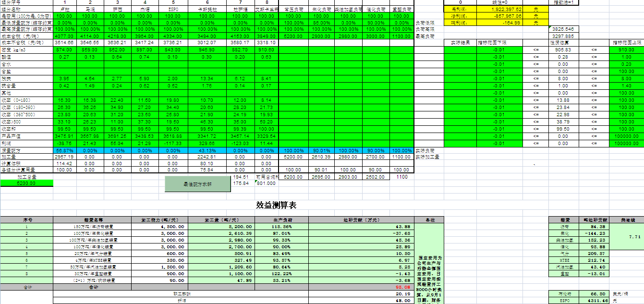Click the density cell 874.00
The image size is (644, 304).
click(64, 50)
